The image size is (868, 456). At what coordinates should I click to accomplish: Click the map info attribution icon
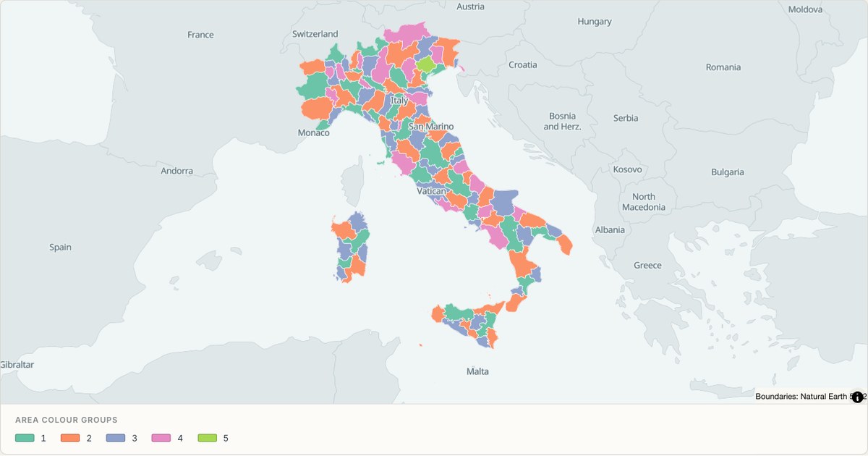(857, 397)
